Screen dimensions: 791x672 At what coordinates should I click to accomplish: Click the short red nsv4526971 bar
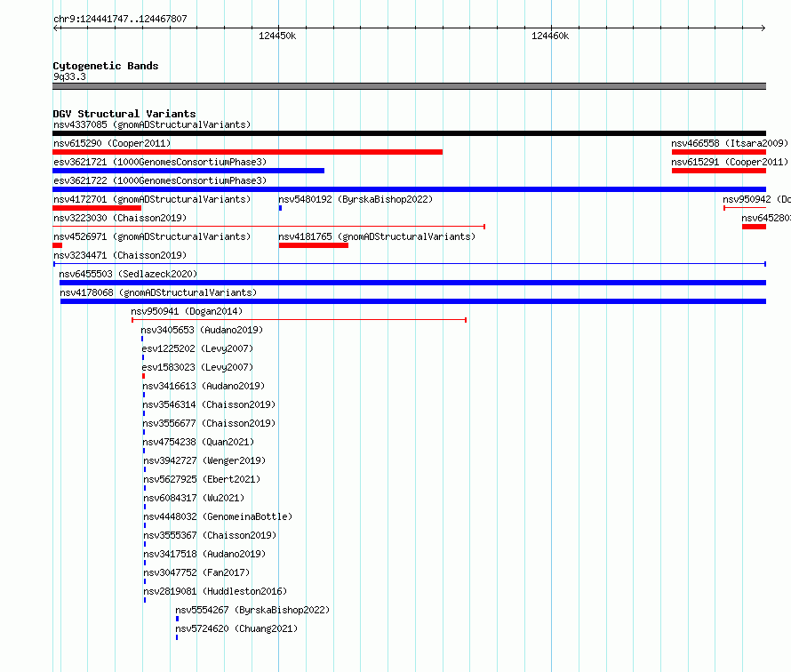point(58,245)
